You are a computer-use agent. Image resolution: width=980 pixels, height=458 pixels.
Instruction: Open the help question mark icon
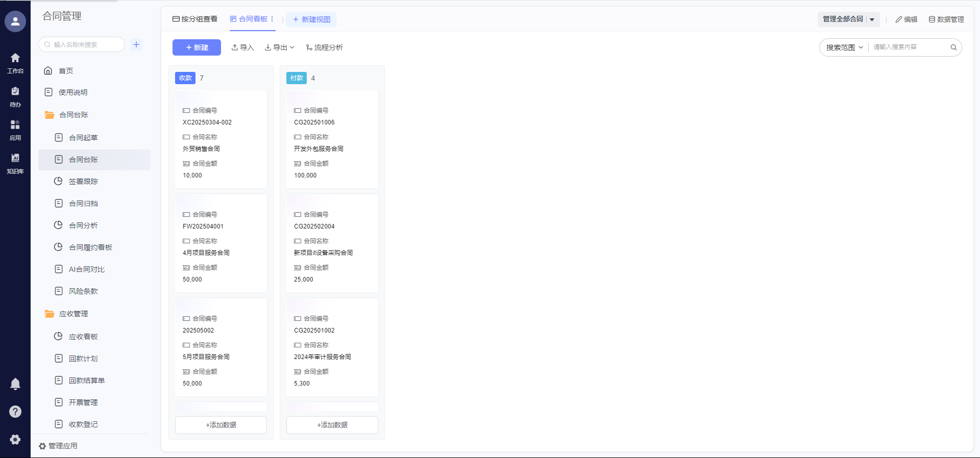pyautogui.click(x=15, y=412)
